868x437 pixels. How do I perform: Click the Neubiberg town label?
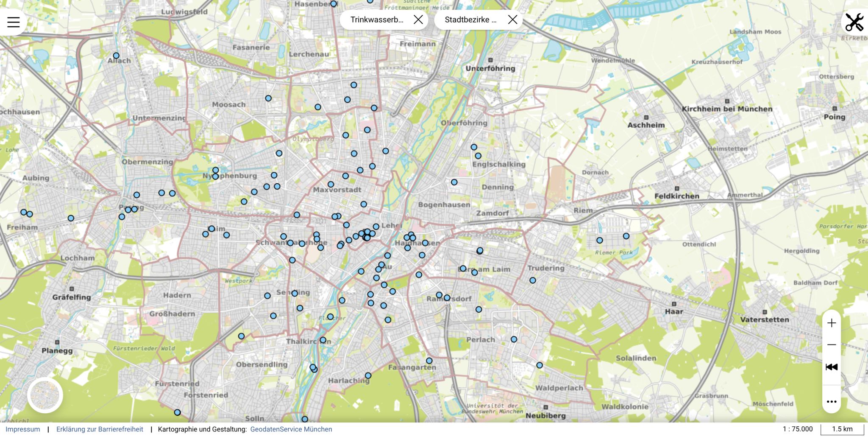tap(545, 416)
